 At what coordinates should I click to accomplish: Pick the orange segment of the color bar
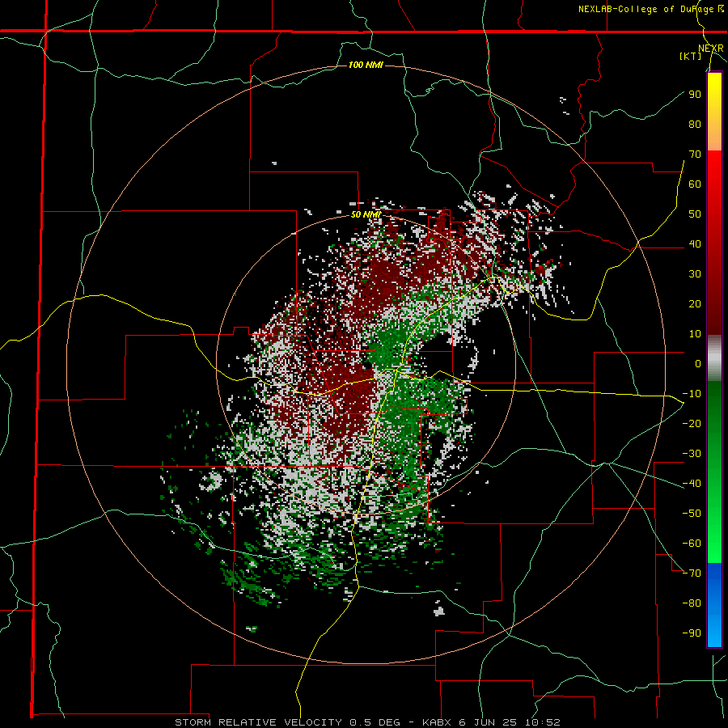coord(714,134)
